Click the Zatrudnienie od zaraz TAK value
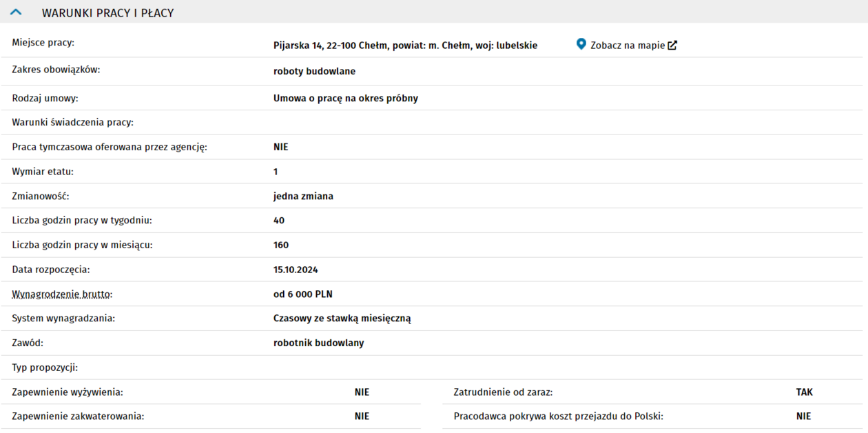Screen dimensions: 868x433 (804, 392)
